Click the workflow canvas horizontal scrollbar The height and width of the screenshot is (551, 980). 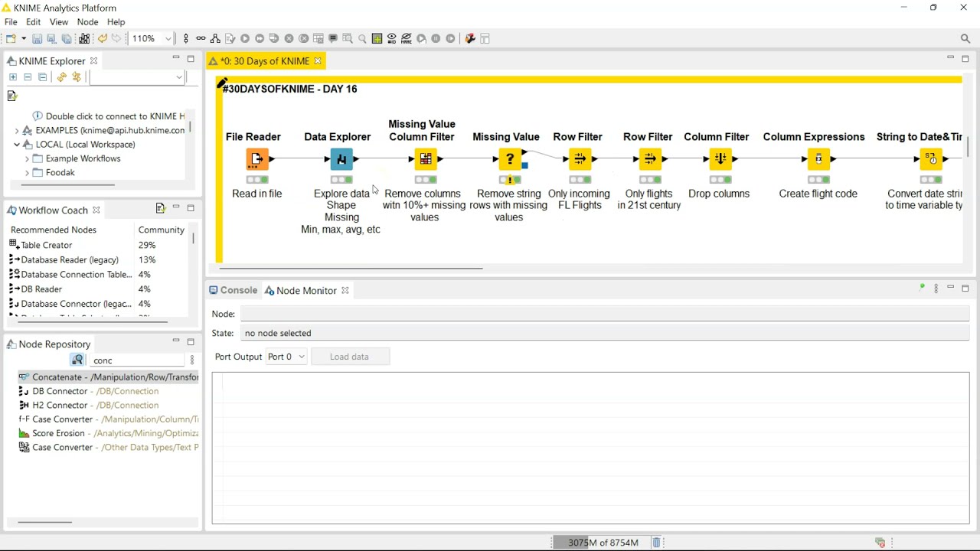tap(351, 269)
